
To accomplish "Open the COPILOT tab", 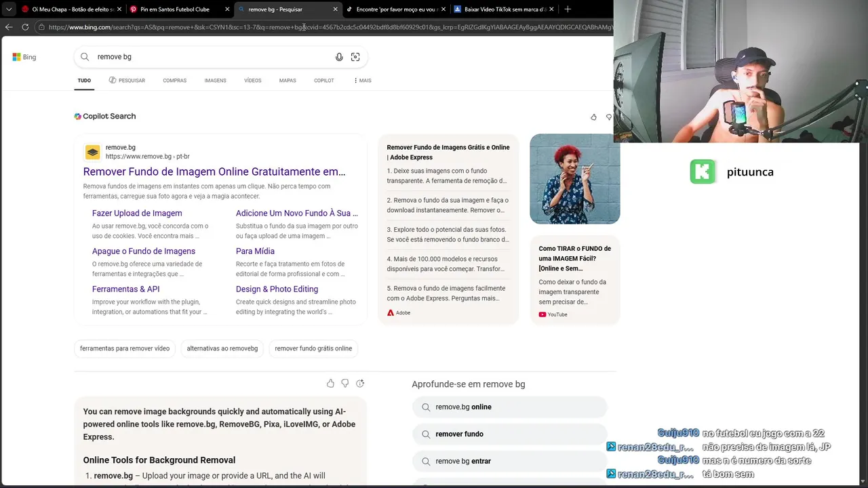I will (x=323, y=81).
